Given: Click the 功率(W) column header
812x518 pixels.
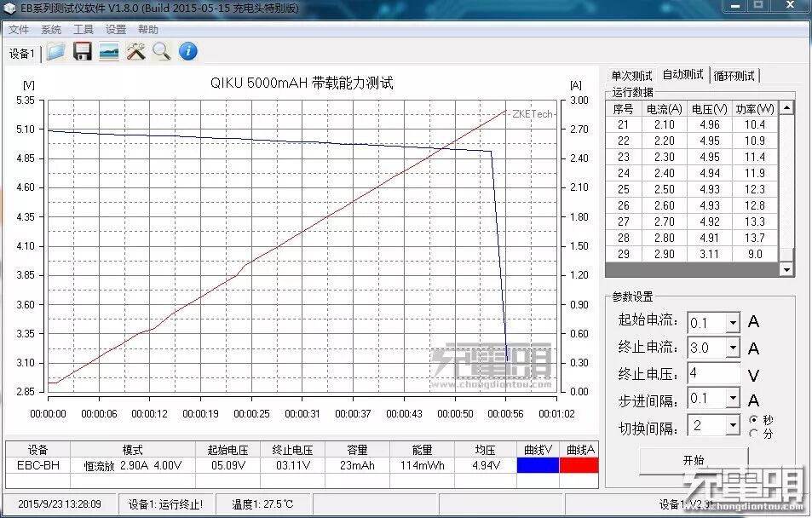Looking at the screenshot, I should pos(755,109).
